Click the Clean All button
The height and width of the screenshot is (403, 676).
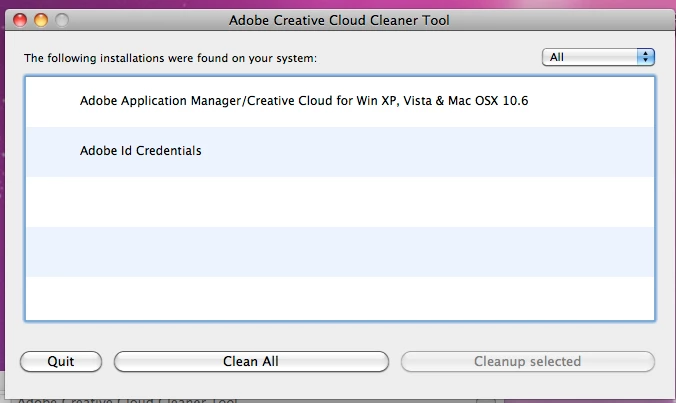pyautogui.click(x=251, y=361)
